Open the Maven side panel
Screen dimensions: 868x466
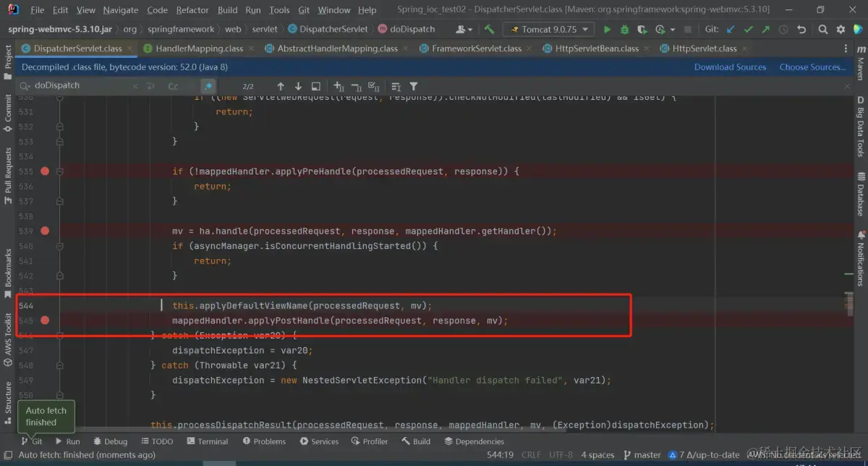861,62
